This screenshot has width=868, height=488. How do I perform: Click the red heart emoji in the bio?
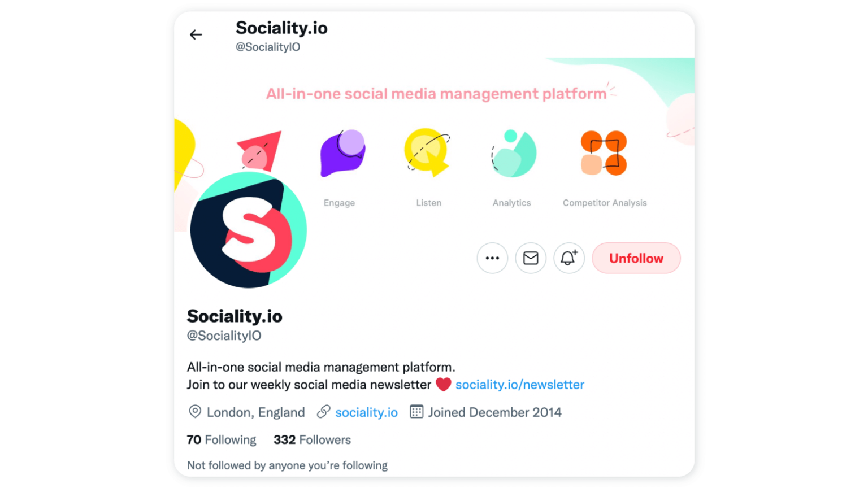[444, 384]
